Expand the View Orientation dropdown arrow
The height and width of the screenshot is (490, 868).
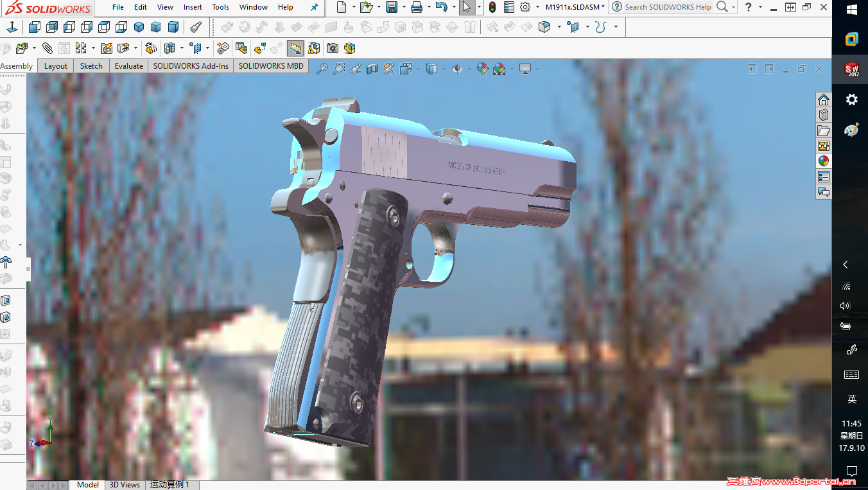(x=418, y=69)
